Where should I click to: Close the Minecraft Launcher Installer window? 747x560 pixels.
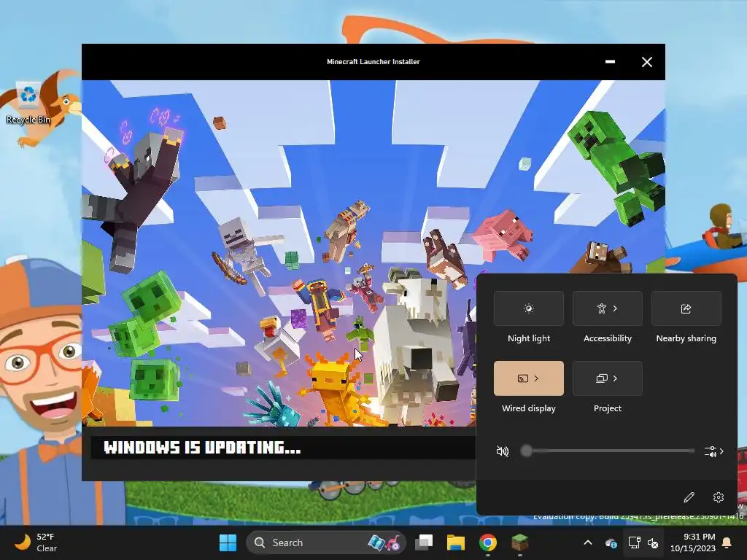646,62
